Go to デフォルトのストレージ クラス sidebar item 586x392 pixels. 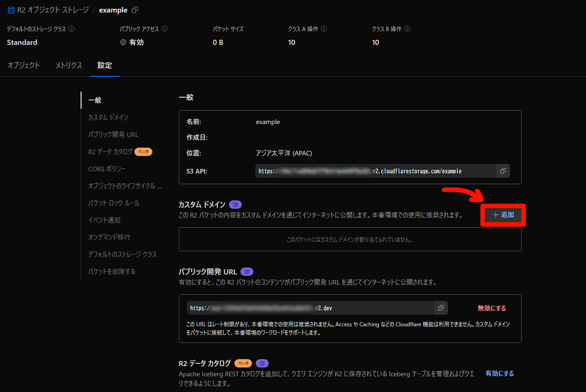pyautogui.click(x=122, y=254)
